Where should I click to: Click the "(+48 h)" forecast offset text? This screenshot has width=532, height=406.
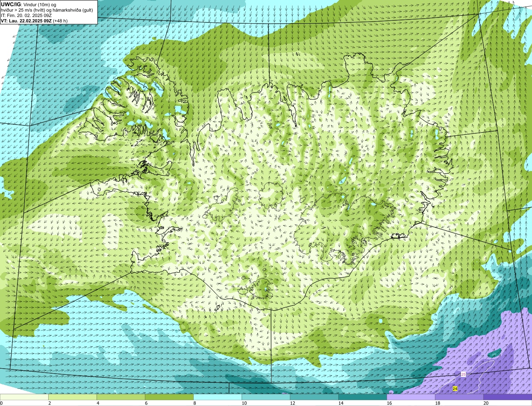(60, 20)
